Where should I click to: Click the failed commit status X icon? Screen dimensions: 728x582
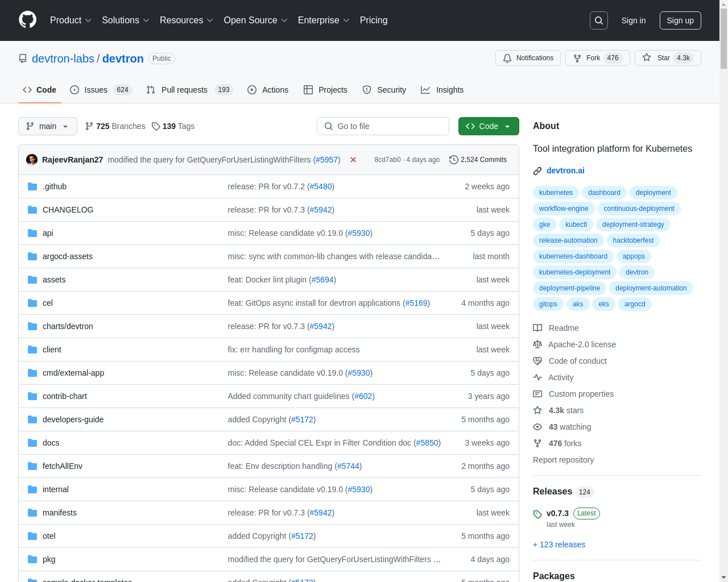tap(353, 160)
